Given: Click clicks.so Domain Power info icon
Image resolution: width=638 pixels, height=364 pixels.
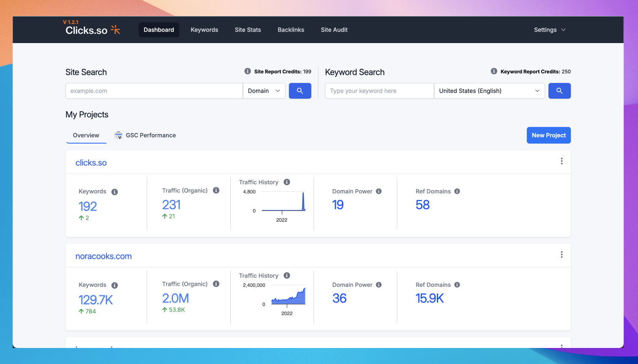Looking at the screenshot, I should coord(379,191).
